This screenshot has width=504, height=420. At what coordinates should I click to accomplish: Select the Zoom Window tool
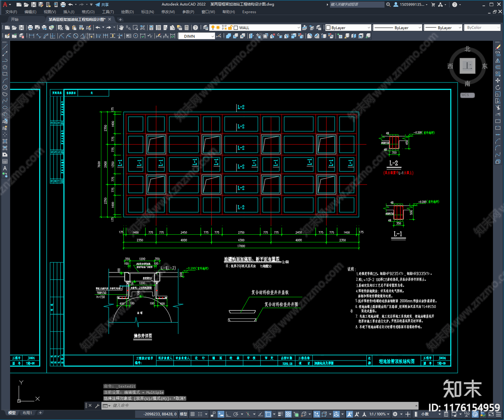135,28
